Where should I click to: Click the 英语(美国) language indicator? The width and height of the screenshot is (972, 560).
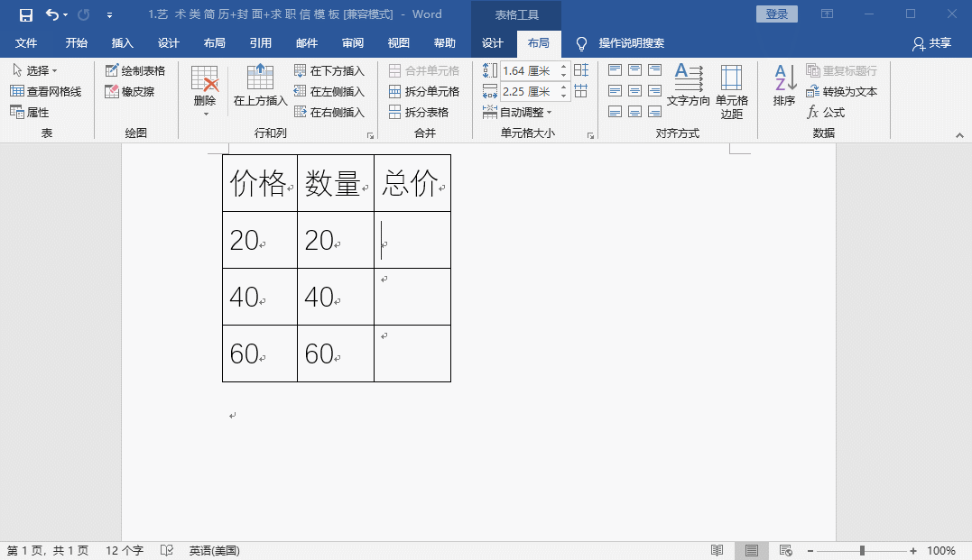(x=215, y=550)
